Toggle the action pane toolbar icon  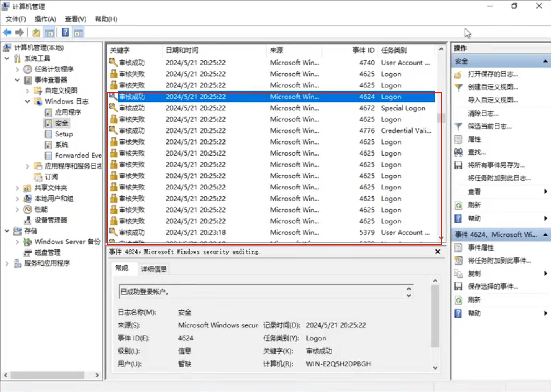coord(78,32)
